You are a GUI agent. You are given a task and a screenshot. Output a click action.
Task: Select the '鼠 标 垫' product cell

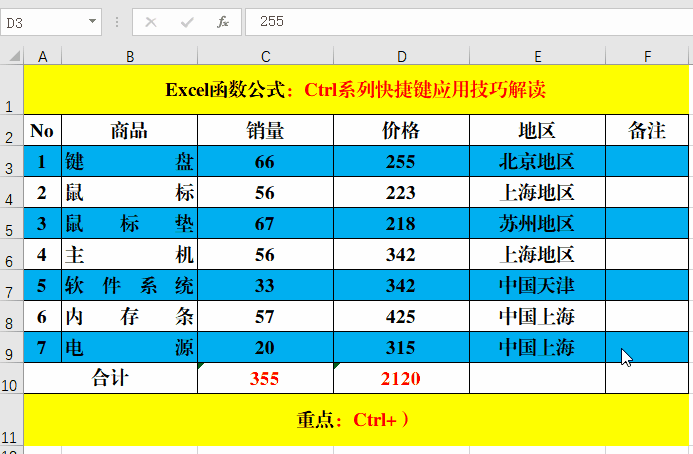129,223
